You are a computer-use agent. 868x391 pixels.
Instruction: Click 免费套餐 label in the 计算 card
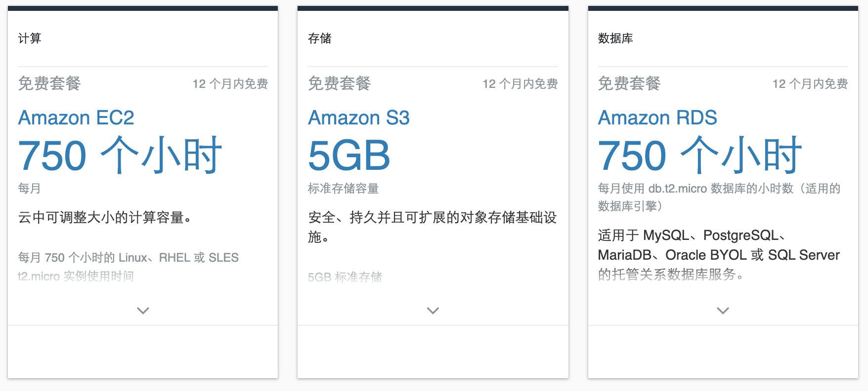pyautogui.click(x=49, y=83)
